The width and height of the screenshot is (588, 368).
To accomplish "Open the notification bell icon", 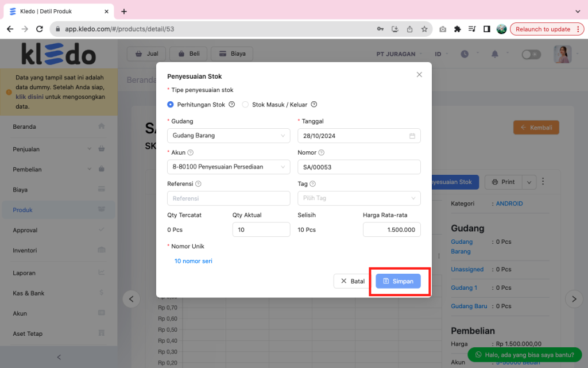I will coord(495,54).
